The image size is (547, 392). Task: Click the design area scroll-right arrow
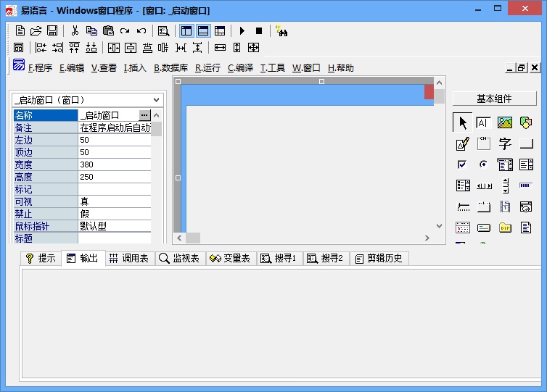[427, 238]
